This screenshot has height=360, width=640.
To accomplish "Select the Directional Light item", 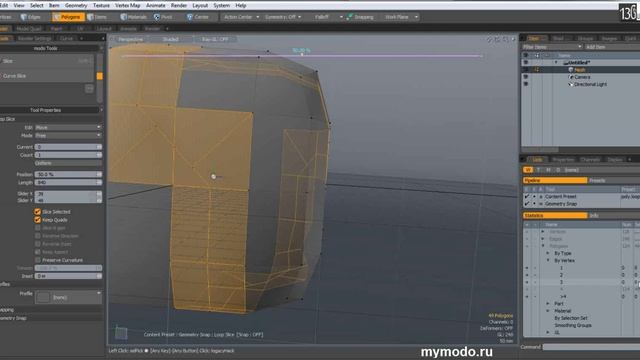I will coord(590,84).
